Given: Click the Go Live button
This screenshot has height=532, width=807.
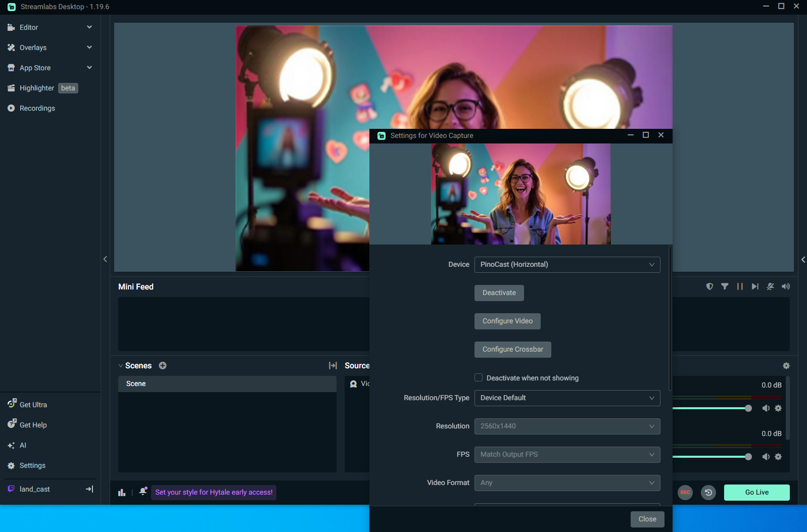Looking at the screenshot, I should coord(757,493).
